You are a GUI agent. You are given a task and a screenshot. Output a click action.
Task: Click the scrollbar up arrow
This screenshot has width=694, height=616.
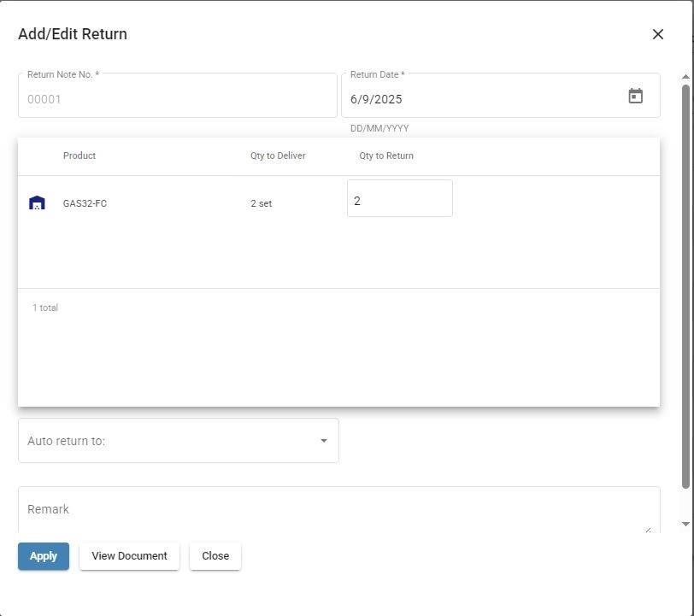point(685,77)
